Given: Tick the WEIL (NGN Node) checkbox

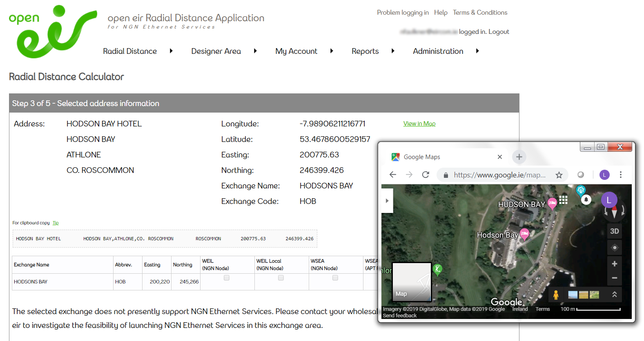Looking at the screenshot, I should click(x=227, y=278).
